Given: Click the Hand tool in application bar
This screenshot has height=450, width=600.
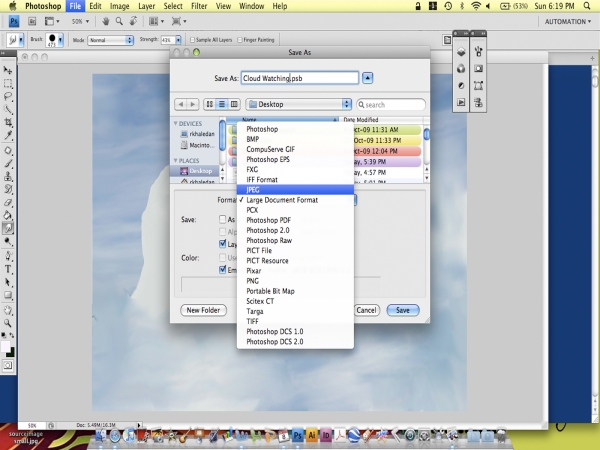Looking at the screenshot, I should [106, 21].
